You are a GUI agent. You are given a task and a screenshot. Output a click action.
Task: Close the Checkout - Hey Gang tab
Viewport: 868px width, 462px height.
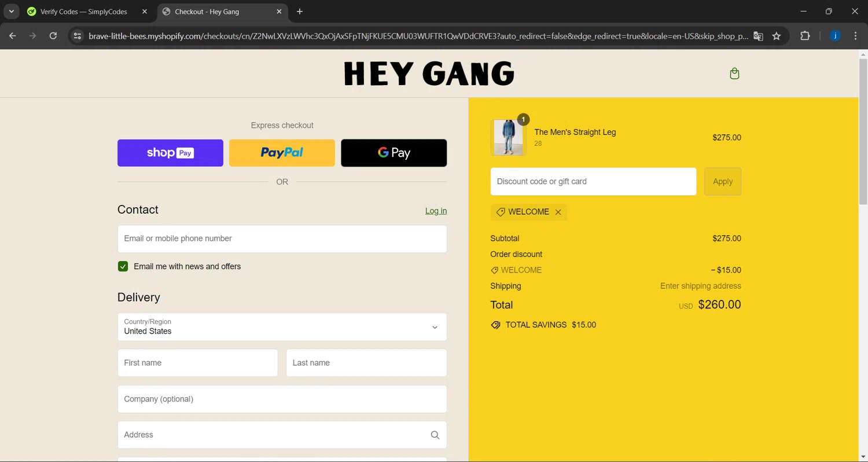click(x=279, y=12)
